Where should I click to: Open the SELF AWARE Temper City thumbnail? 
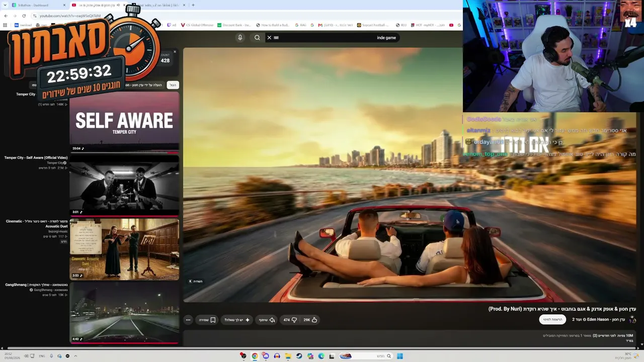click(x=124, y=121)
